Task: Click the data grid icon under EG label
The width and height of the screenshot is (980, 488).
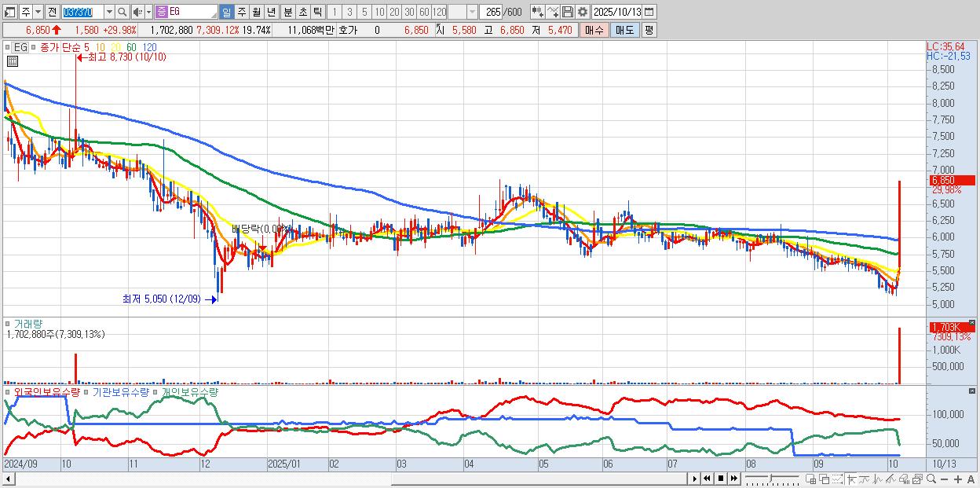Action: coord(12,61)
